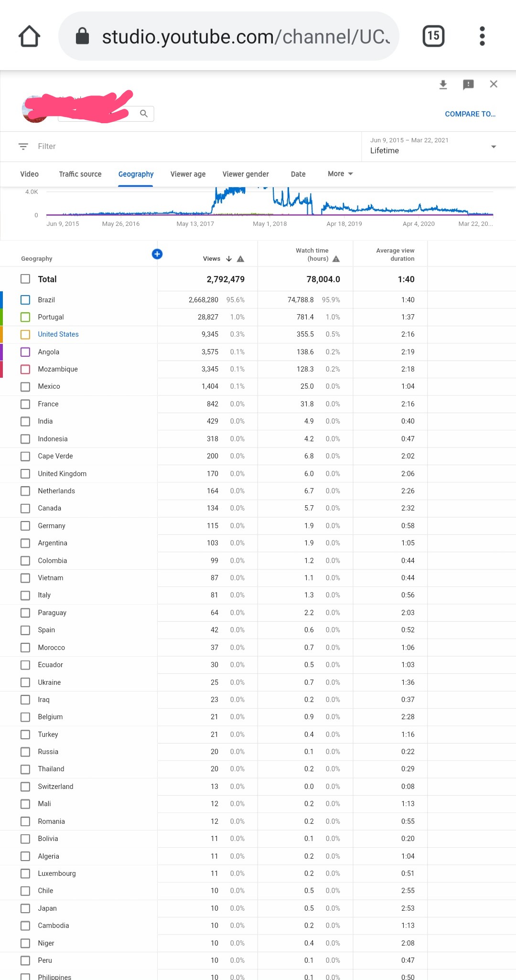Click the search magnifier in channel box

tap(144, 114)
